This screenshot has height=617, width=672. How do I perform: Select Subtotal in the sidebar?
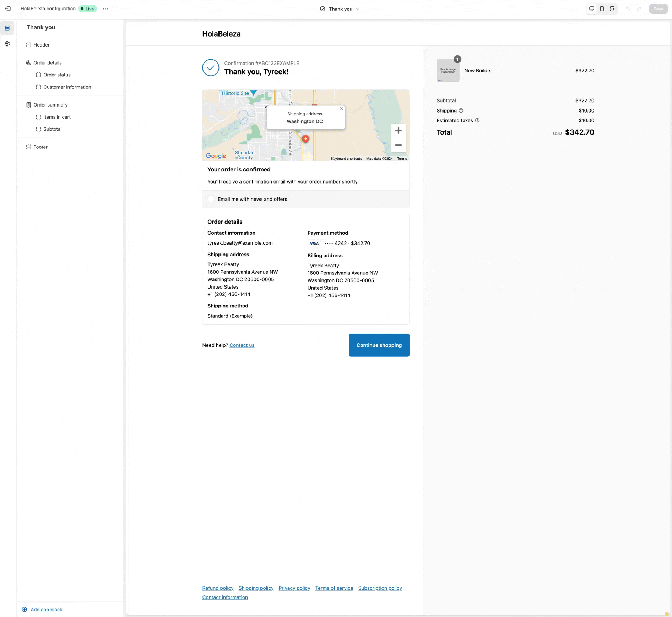point(53,129)
